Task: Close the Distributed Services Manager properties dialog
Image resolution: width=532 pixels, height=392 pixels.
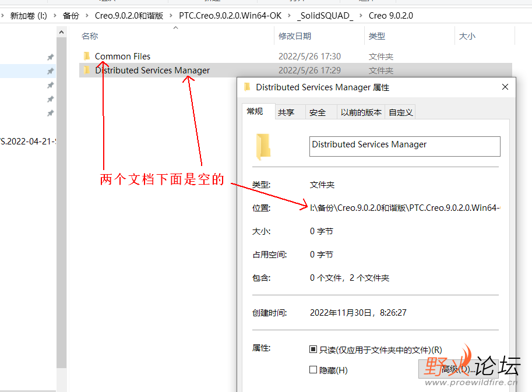Action: point(505,87)
